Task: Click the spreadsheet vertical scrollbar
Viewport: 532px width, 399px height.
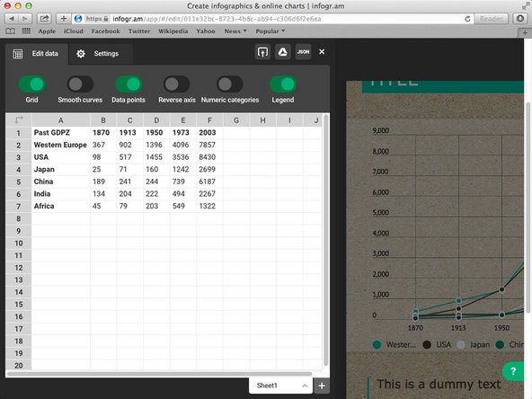Action: (326, 240)
